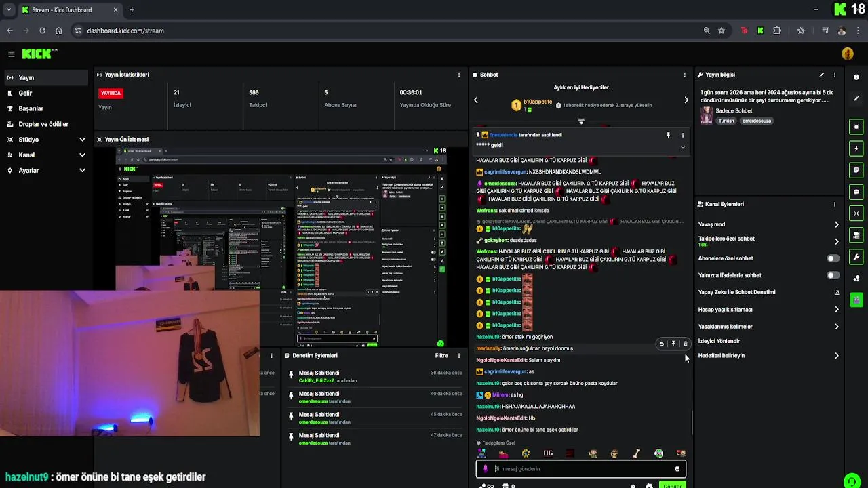Click the omerdesouza tag in Yayın bilgisi
The width and height of the screenshot is (868, 488).
pyautogui.click(x=756, y=121)
